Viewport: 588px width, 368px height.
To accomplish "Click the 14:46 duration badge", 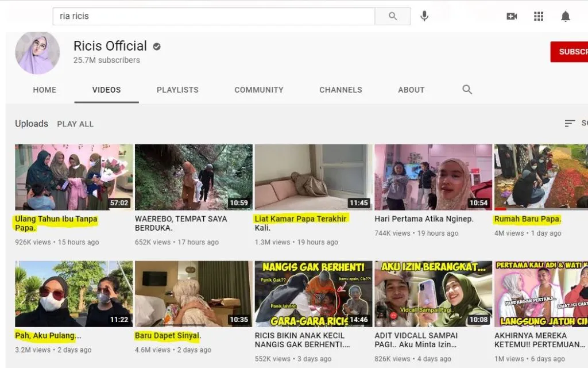I will [359, 320].
